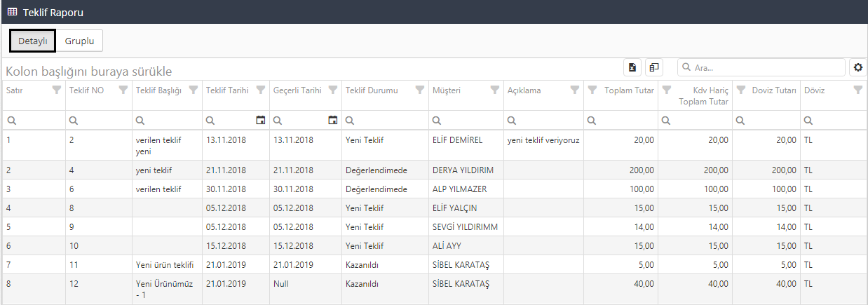Switch to the Detaylı tab
This screenshot has width=868, height=305.
pyautogui.click(x=33, y=41)
